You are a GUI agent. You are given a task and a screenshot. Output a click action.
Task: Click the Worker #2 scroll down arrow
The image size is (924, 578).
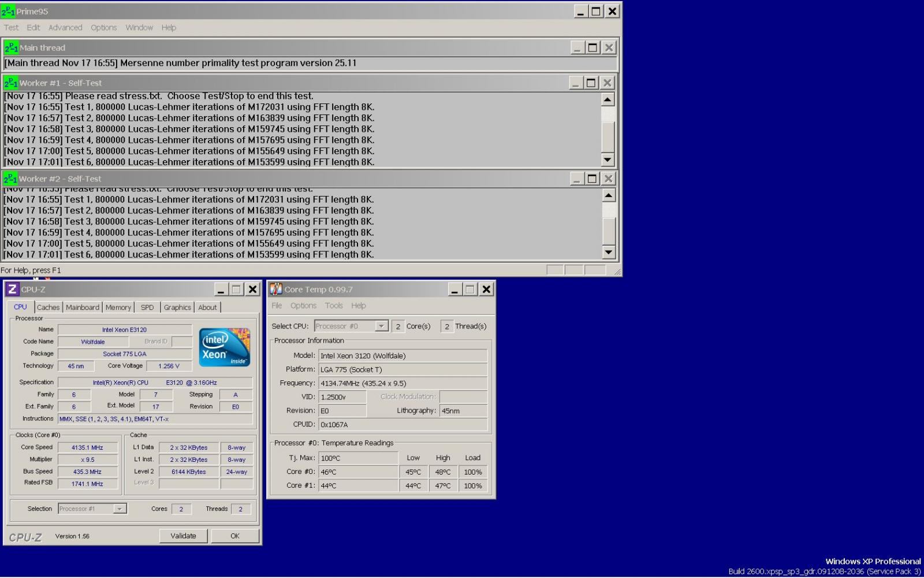[x=608, y=251]
